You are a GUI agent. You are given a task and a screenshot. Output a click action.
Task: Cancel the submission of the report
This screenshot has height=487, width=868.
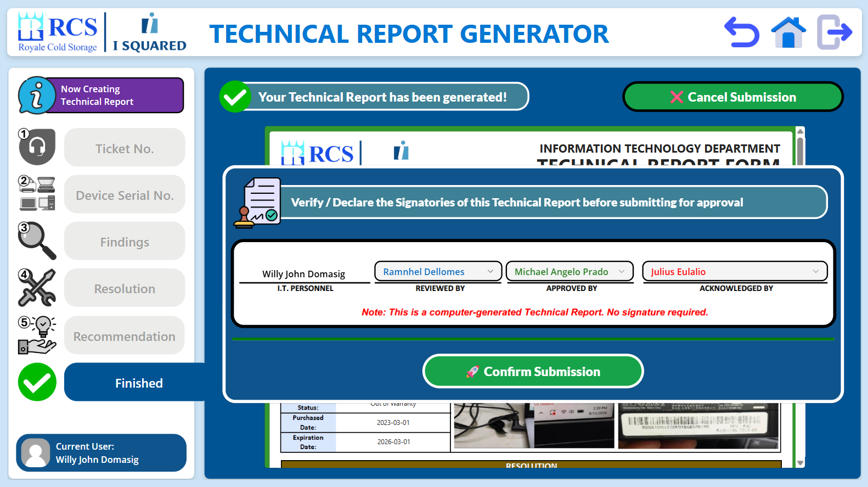click(x=733, y=97)
